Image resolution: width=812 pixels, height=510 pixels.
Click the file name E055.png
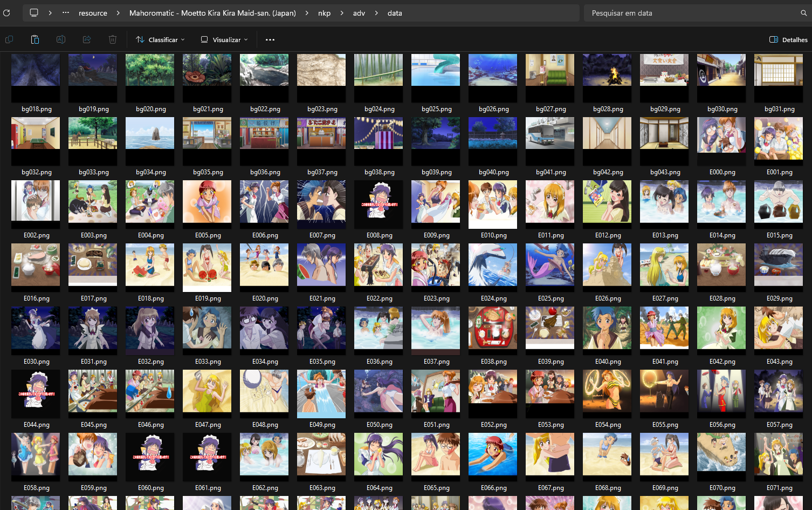665,425
